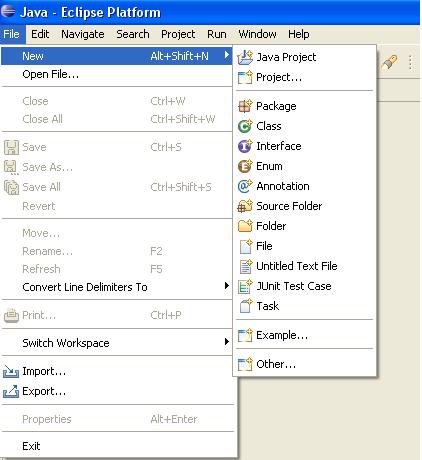Click the disabled Close All entry
This screenshot has height=460, width=422.
pos(117,119)
